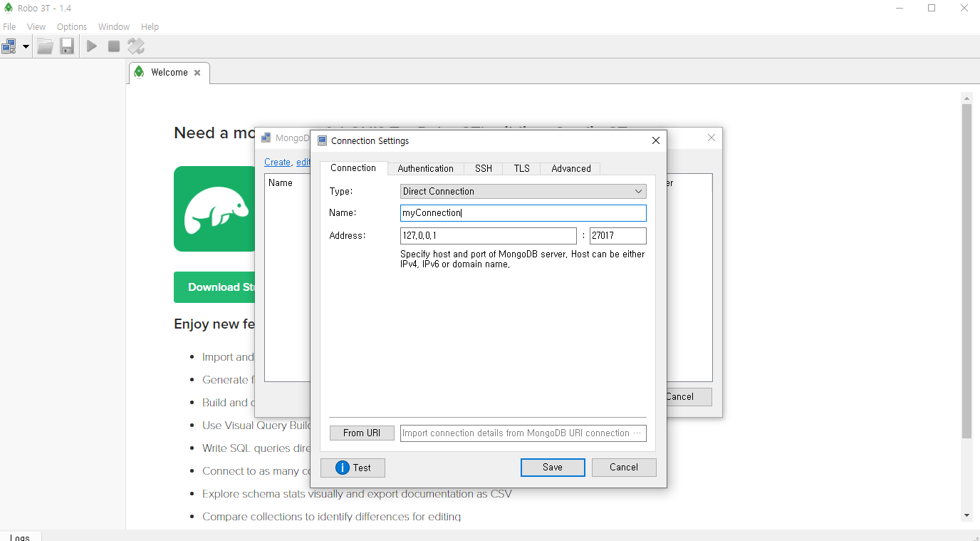980x541 pixels.
Task: Open the connect icon's dropdown arrow
Action: click(26, 46)
